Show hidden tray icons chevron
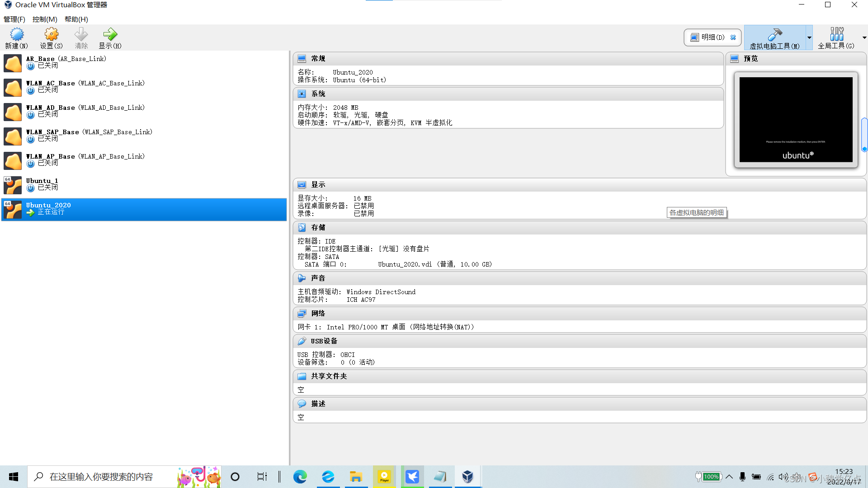 coord(729,477)
